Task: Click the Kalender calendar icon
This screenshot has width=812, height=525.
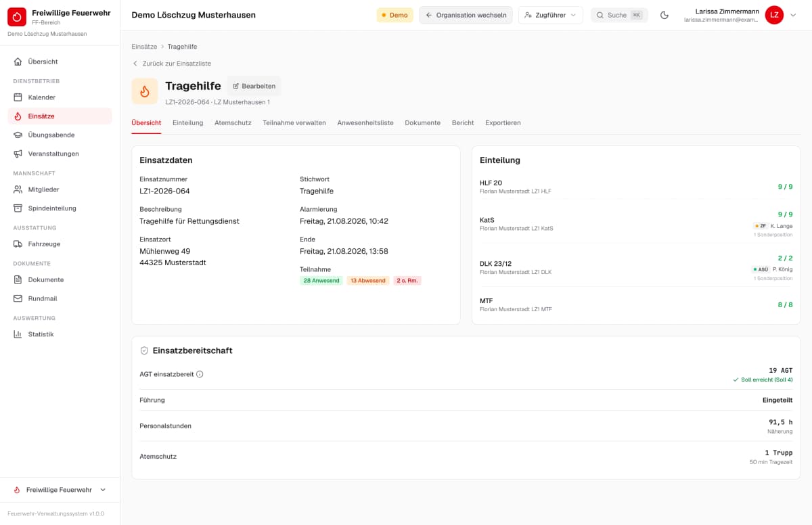Action: coord(18,97)
